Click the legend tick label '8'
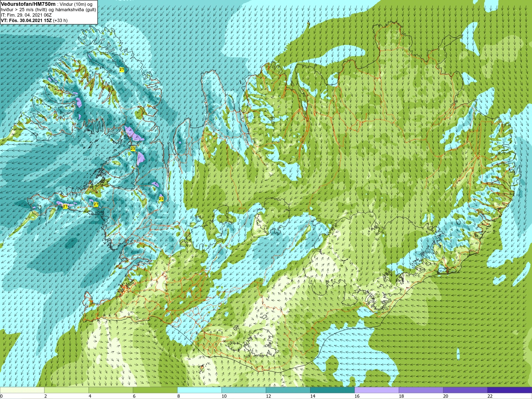Image resolution: width=532 pixels, height=399 pixels. tap(179, 396)
